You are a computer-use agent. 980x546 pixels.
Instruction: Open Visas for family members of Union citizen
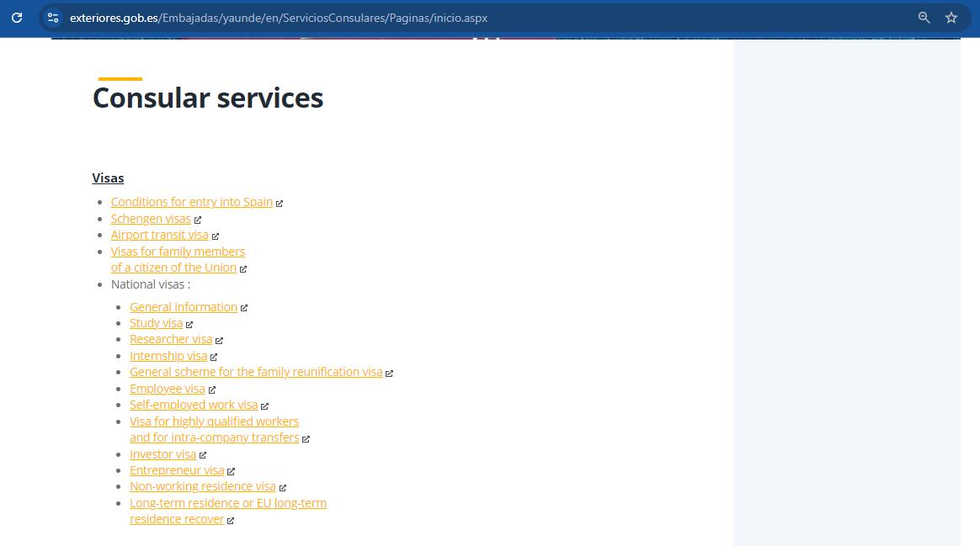click(178, 252)
